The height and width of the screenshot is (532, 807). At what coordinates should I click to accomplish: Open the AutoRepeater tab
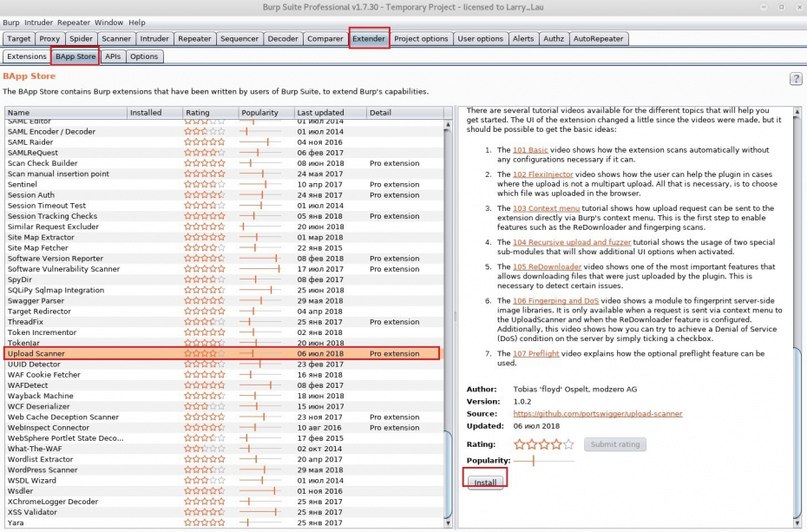(x=598, y=39)
